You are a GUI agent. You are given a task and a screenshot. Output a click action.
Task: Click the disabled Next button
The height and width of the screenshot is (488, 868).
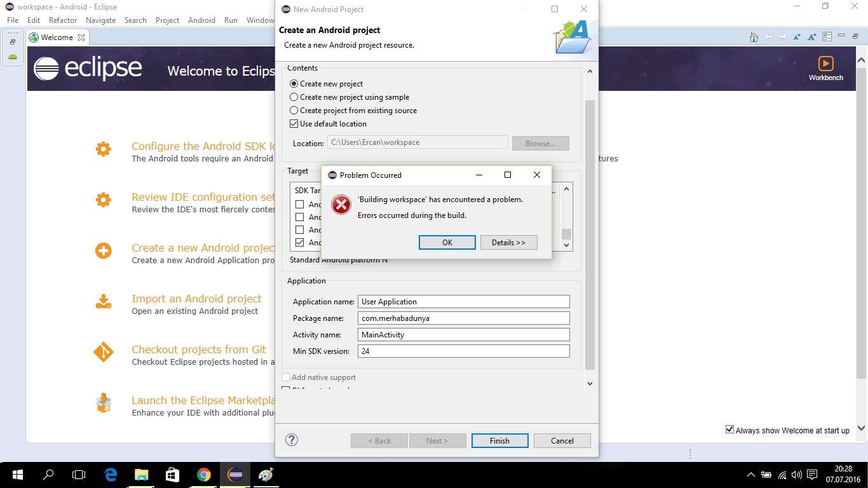437,440
